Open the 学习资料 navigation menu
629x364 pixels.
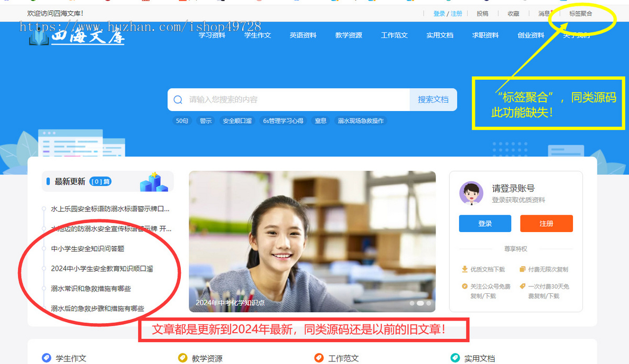click(x=212, y=35)
